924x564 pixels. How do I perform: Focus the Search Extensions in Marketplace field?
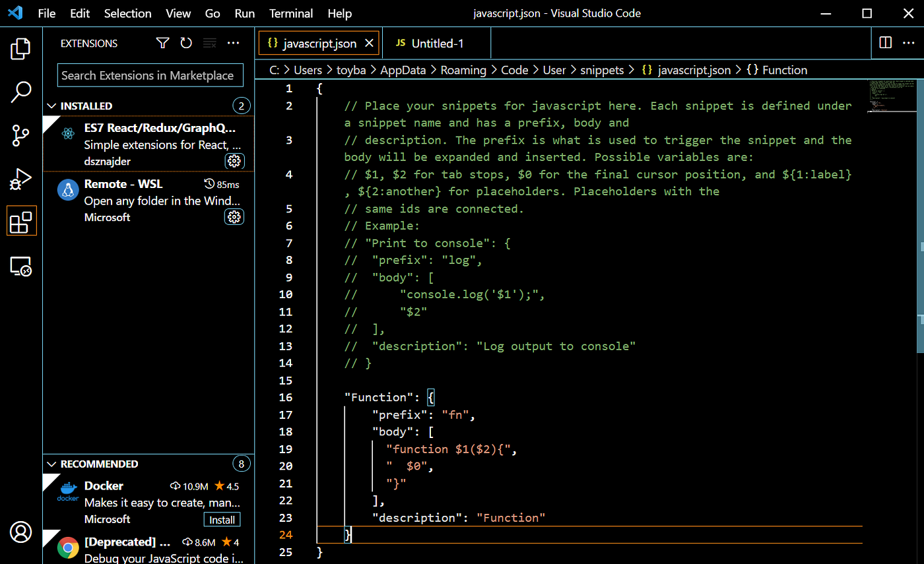[150, 75]
